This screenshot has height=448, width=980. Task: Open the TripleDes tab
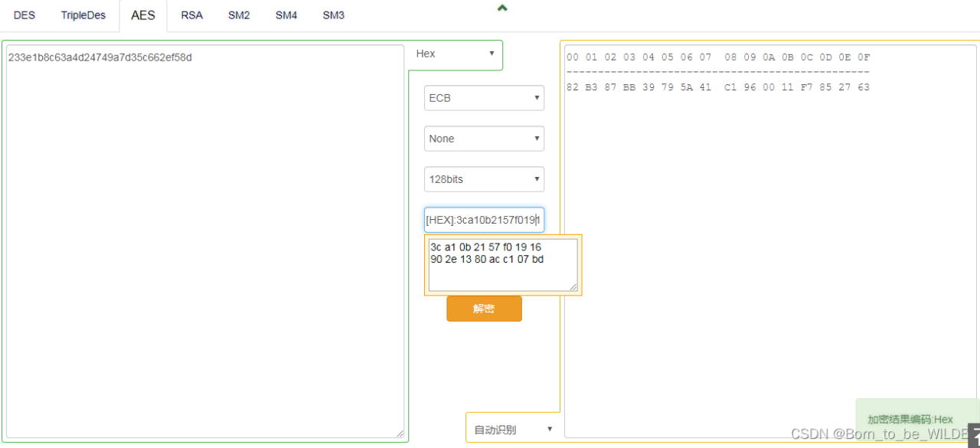click(83, 15)
